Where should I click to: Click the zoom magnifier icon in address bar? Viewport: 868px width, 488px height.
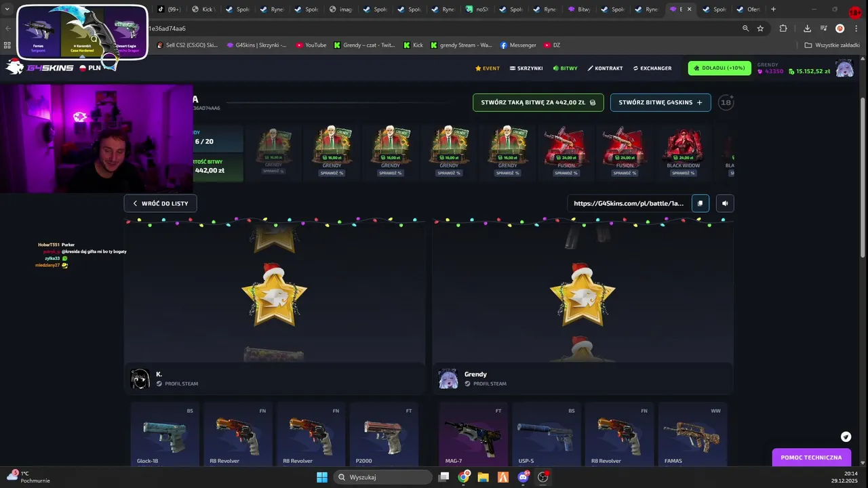point(745,28)
